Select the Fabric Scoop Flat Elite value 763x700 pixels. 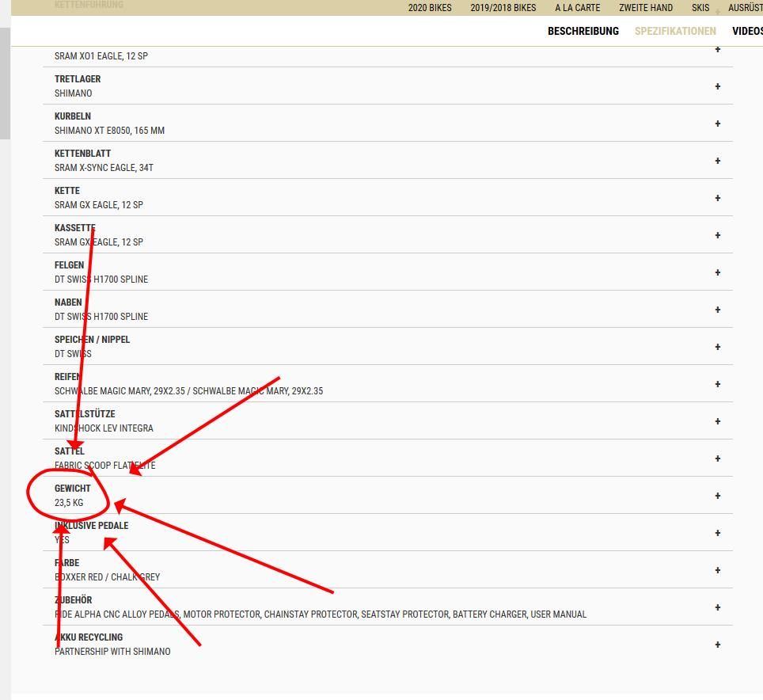pyautogui.click(x=105, y=466)
